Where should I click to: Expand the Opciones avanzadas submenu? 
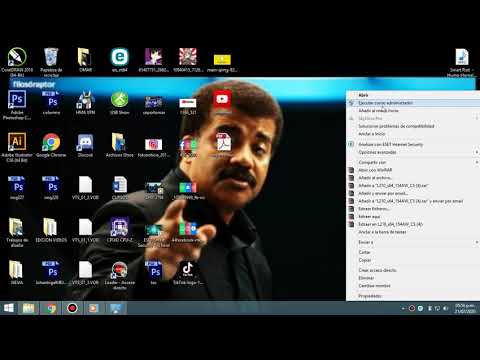[x=413, y=152]
